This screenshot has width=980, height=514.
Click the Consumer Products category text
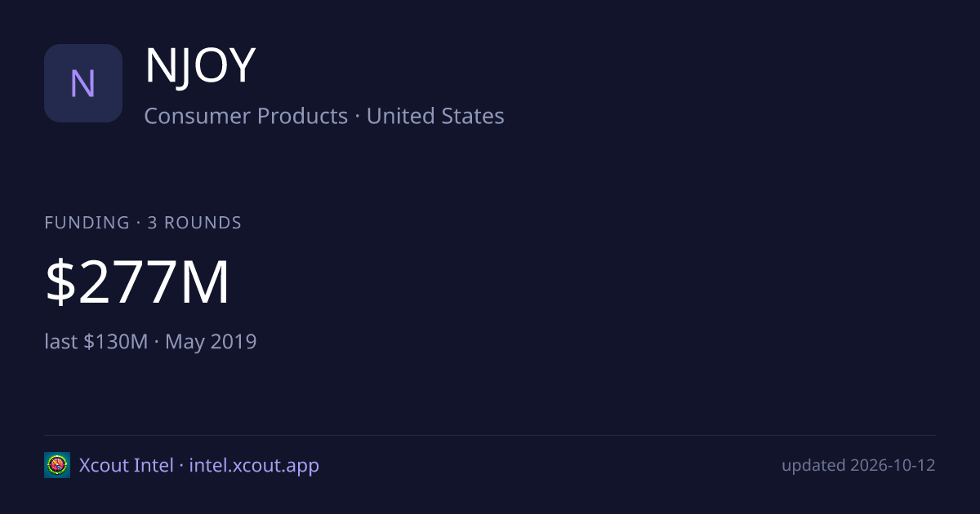coord(246,116)
